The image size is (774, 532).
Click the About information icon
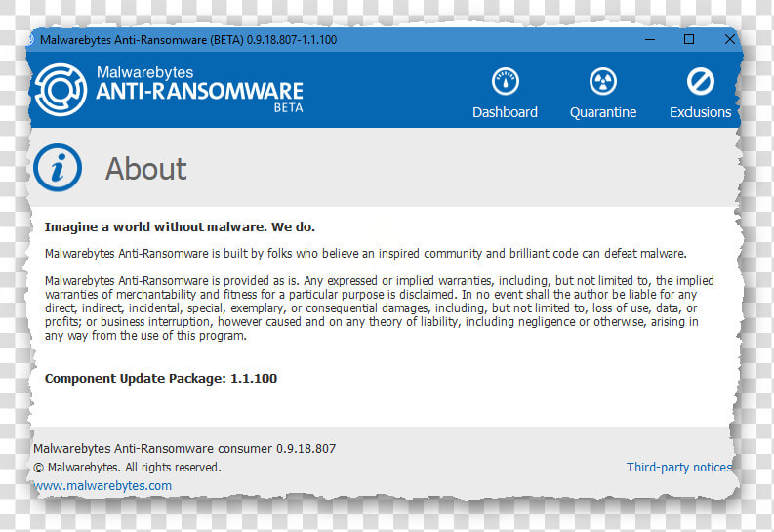coord(58,168)
